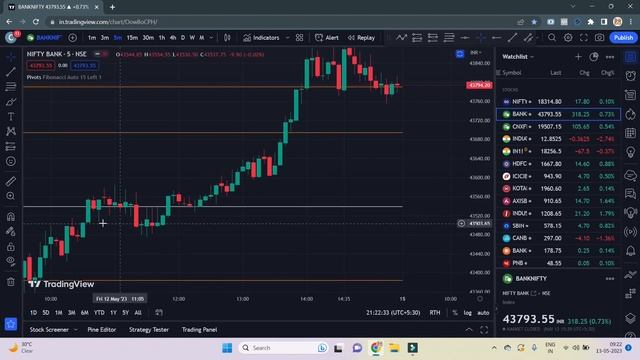Switch to 15m timeframe
The width and height of the screenshot is (640, 360).
coord(132,38)
